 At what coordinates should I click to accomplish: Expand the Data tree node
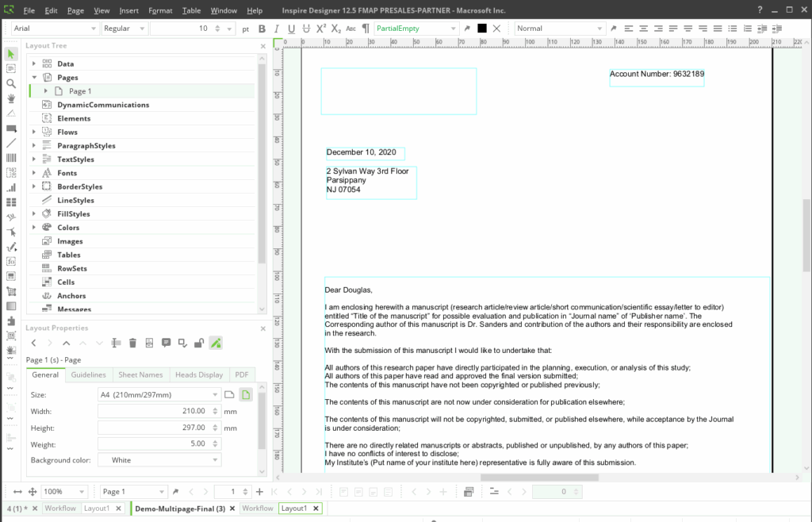tap(34, 63)
